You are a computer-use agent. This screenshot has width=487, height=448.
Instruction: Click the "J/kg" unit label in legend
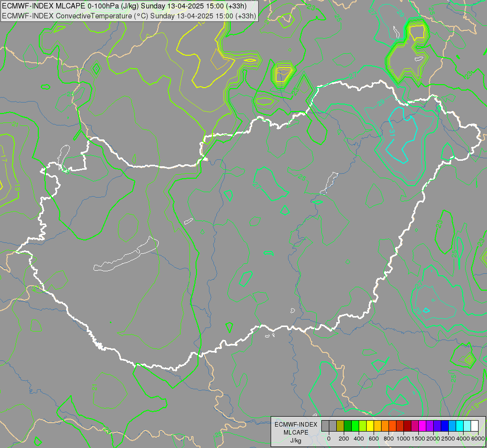click(295, 441)
